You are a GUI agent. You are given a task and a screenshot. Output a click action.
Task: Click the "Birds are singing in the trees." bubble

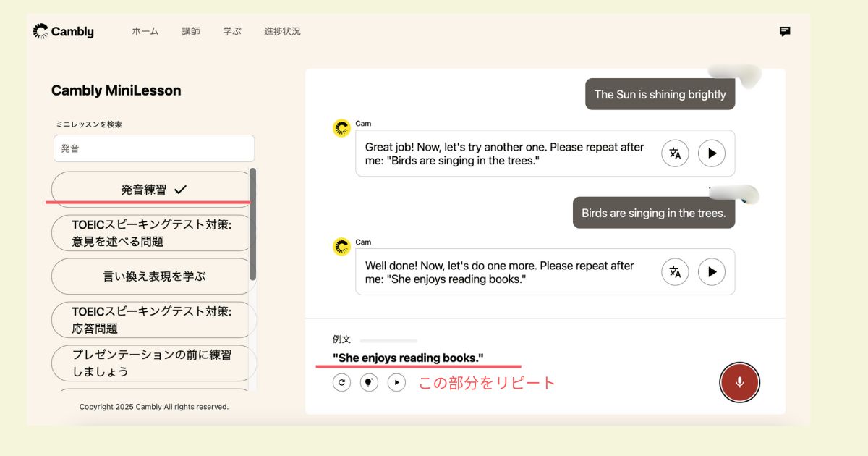coord(654,213)
